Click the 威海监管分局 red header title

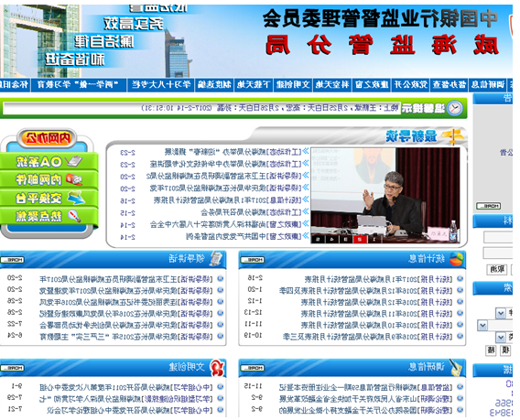click(x=382, y=45)
